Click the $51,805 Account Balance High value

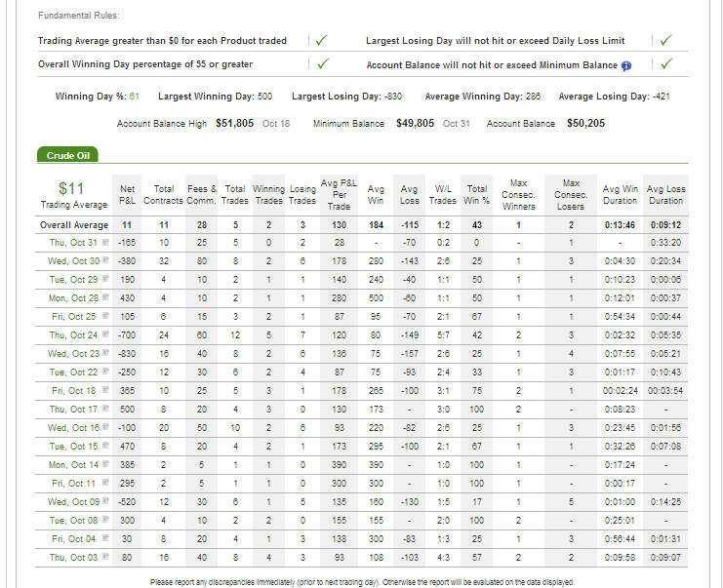point(235,124)
